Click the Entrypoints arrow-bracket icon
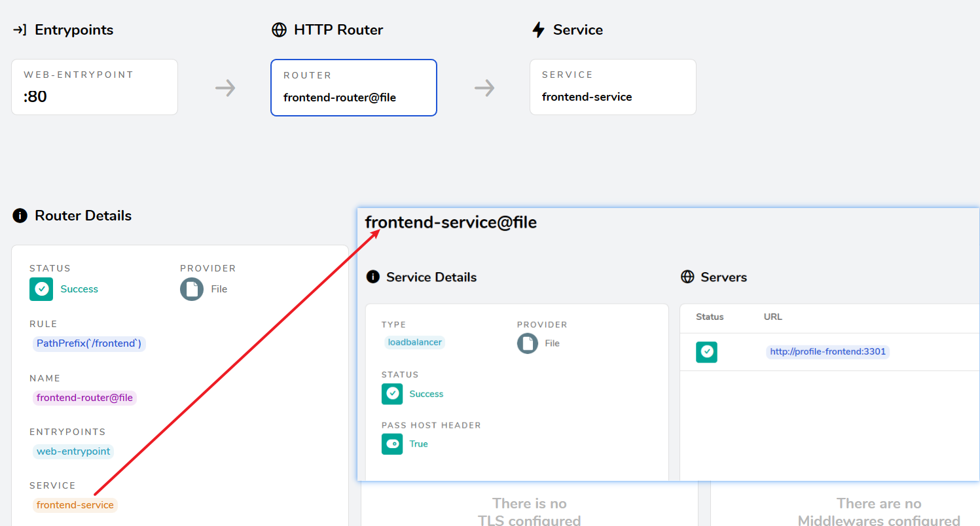Viewport: 980px width, 526px height. coord(20,30)
